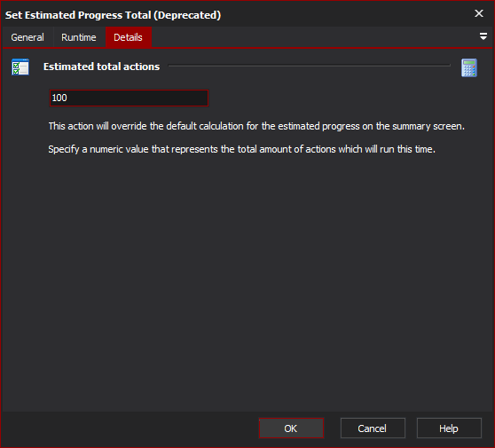
Task: Click the empty tab strip right of Details
Action: [x=314, y=37]
